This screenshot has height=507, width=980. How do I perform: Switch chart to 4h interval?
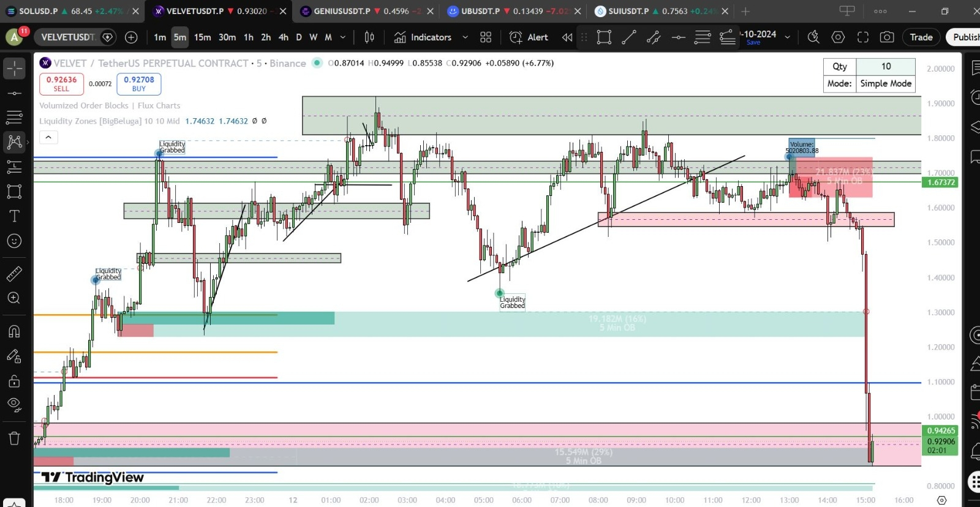click(283, 37)
